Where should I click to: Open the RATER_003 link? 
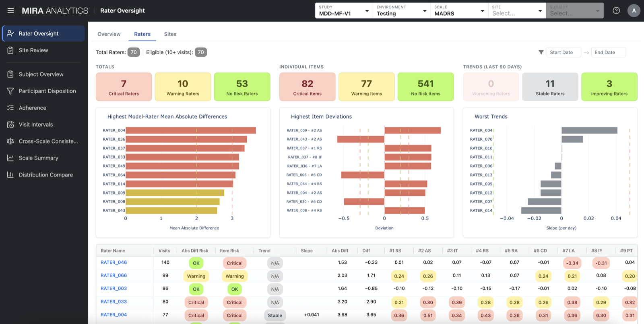[x=114, y=289]
